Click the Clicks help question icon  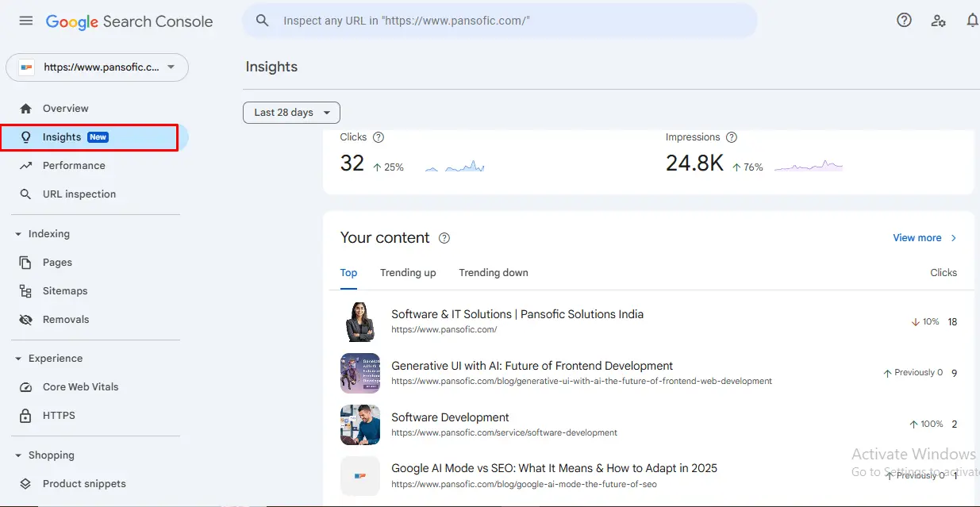(379, 137)
